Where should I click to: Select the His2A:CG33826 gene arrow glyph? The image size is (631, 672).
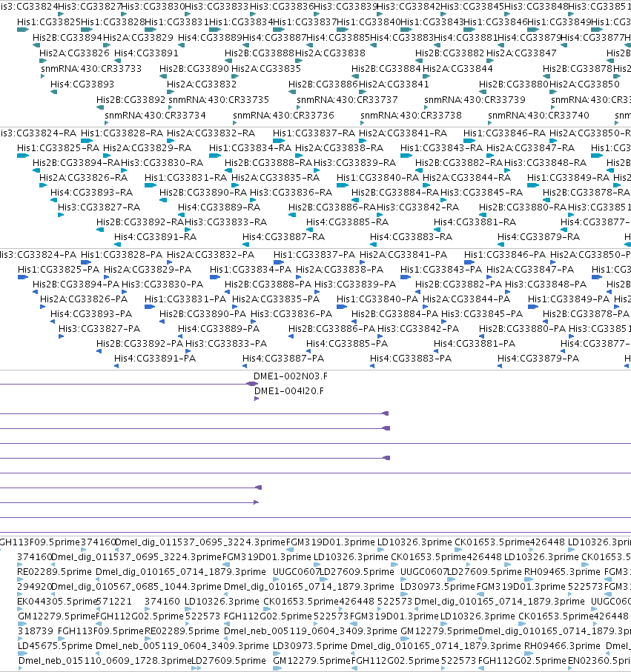tap(43, 61)
